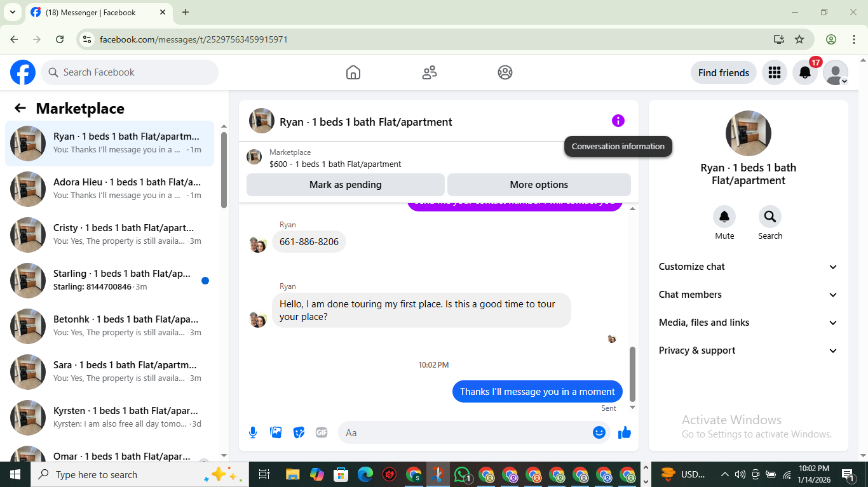Click the conversation list scrollbar thumb
The height and width of the screenshot is (487, 868).
[x=224, y=170]
